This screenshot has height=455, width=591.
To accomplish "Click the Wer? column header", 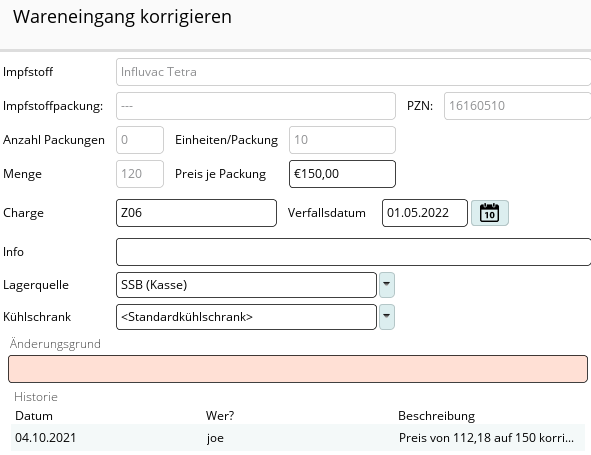I will click(x=220, y=416).
